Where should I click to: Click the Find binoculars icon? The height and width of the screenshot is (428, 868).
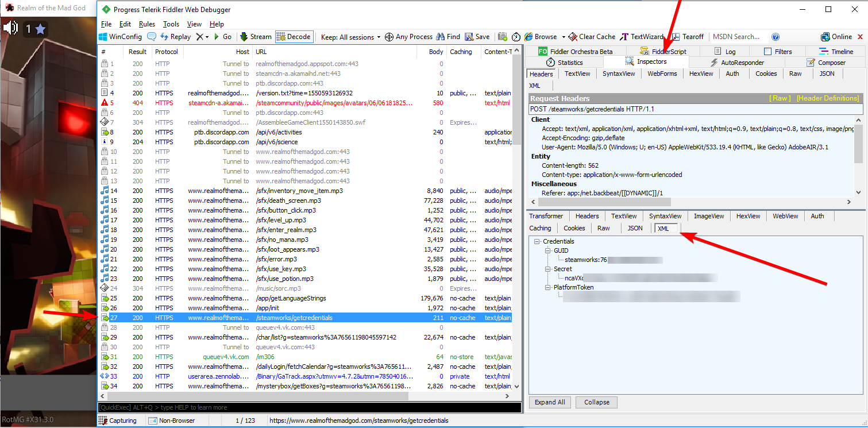pos(441,37)
